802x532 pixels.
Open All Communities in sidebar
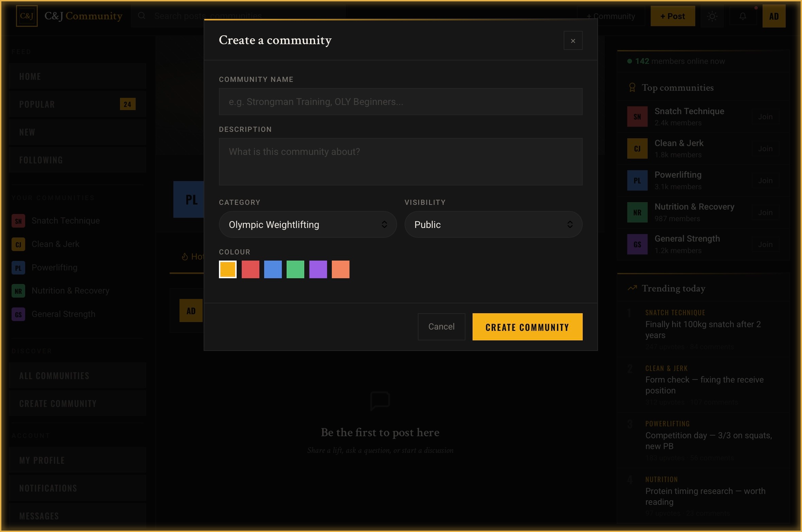(x=78, y=376)
